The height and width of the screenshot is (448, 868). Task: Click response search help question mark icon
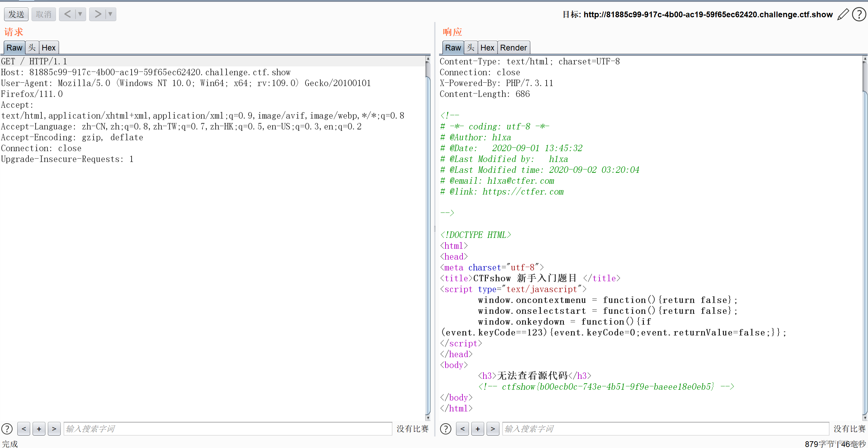[x=446, y=429]
